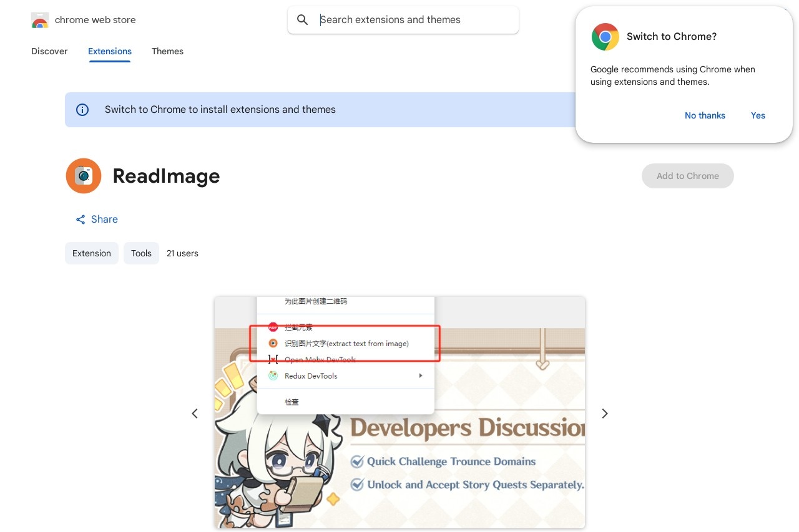
Task: Open the Extension category chip
Action: [92, 253]
